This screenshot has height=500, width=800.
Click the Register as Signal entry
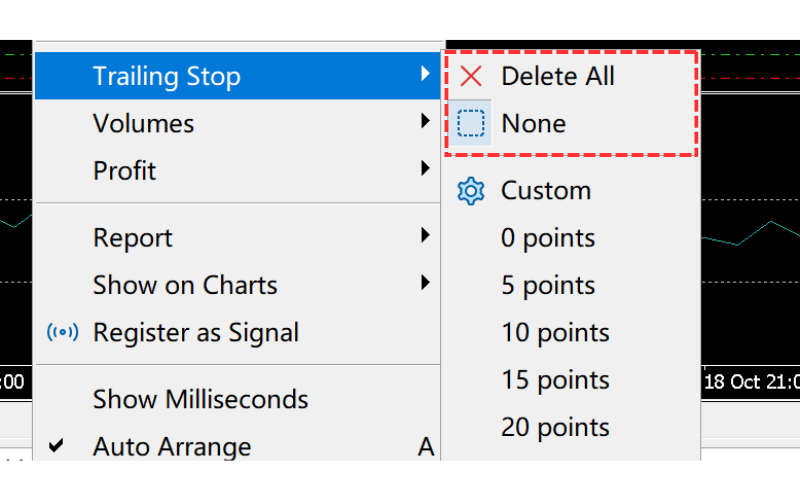point(195,332)
